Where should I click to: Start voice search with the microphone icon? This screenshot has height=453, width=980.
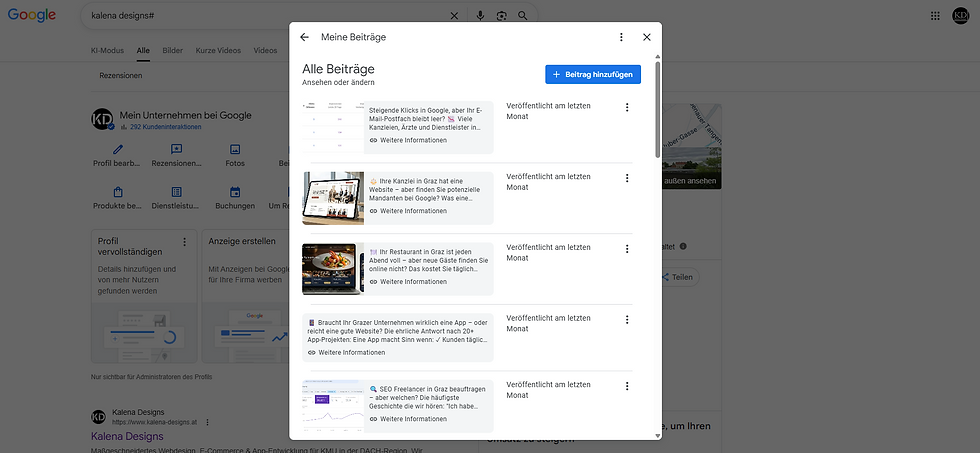point(480,16)
